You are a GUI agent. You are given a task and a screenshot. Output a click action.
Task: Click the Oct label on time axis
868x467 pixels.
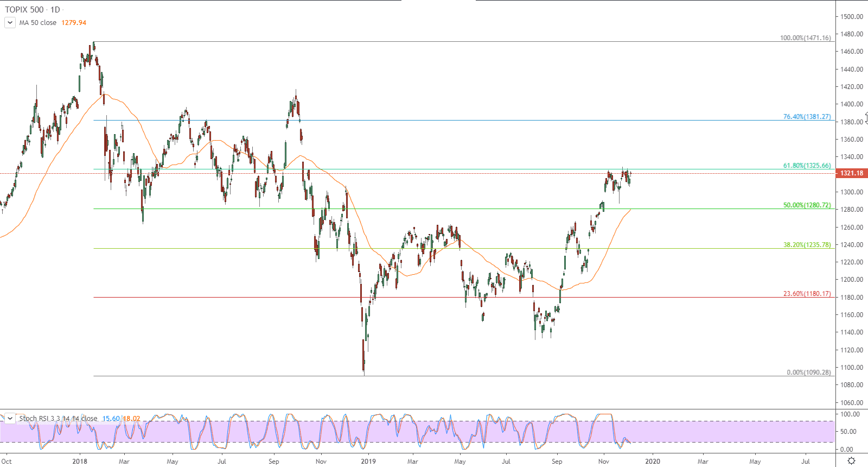click(x=7, y=462)
